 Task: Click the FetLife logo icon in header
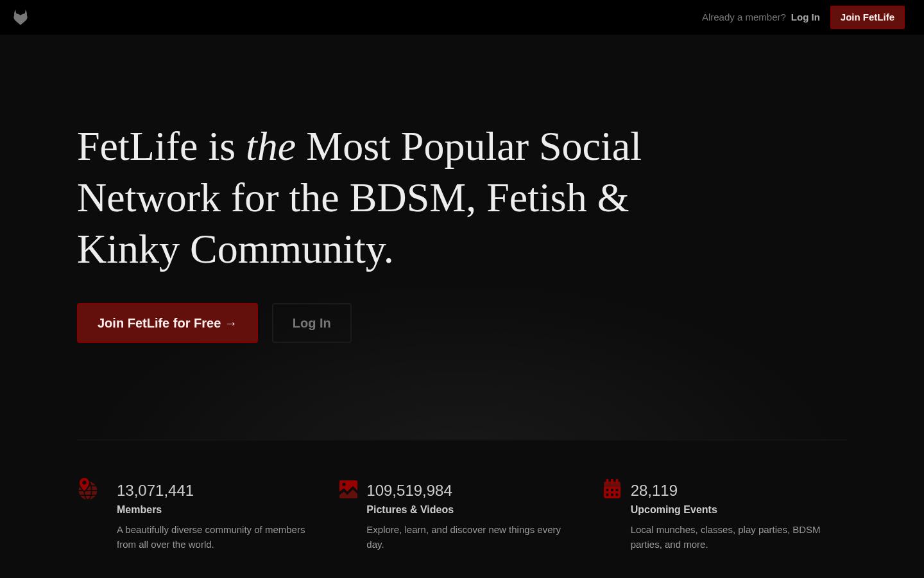(x=21, y=17)
